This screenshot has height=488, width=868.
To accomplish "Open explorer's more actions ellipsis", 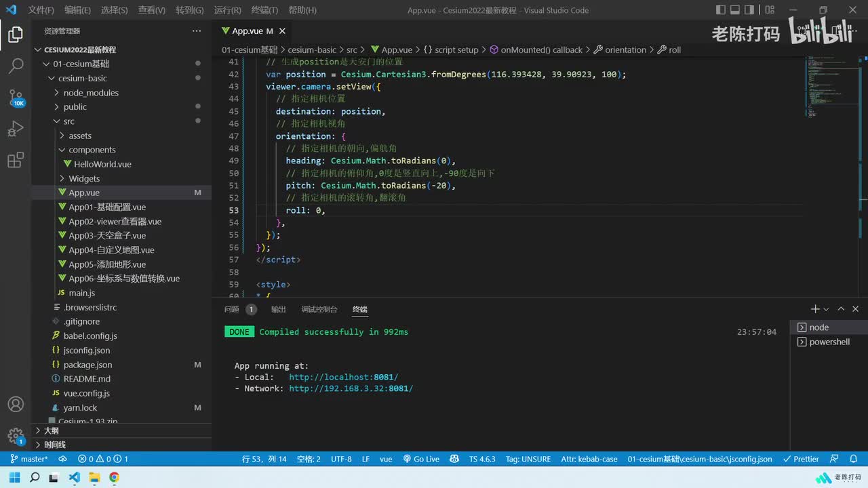I will 197,31.
